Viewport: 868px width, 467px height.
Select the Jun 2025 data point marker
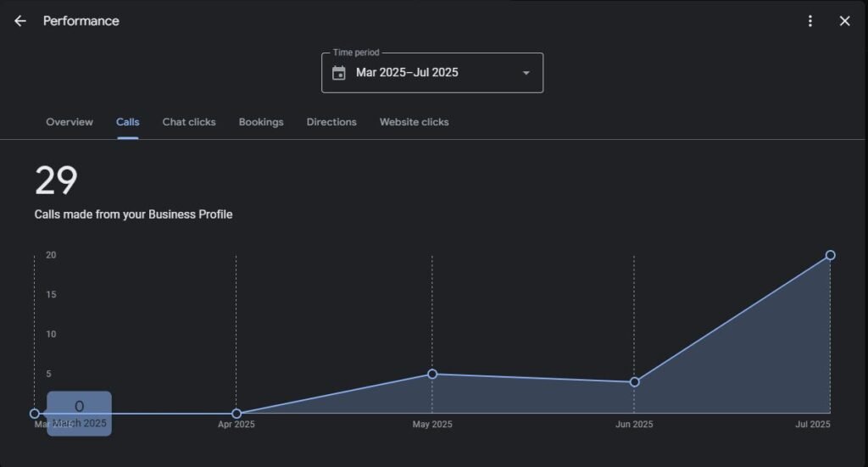[x=634, y=382]
